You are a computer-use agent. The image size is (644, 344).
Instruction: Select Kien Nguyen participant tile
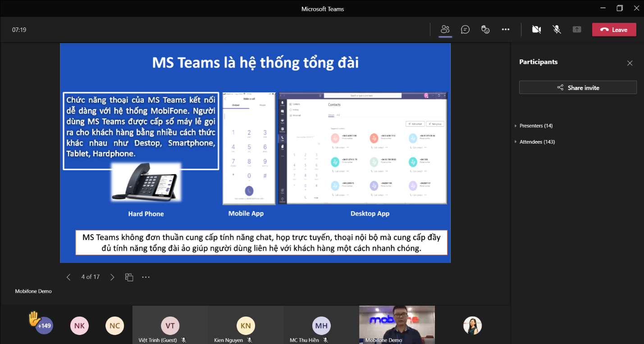[x=246, y=325]
